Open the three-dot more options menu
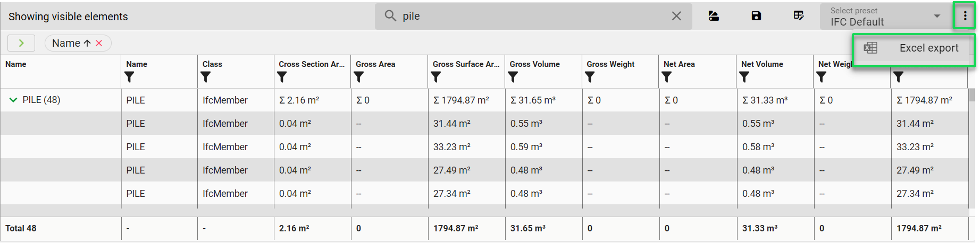The image size is (980, 243). pos(965,16)
